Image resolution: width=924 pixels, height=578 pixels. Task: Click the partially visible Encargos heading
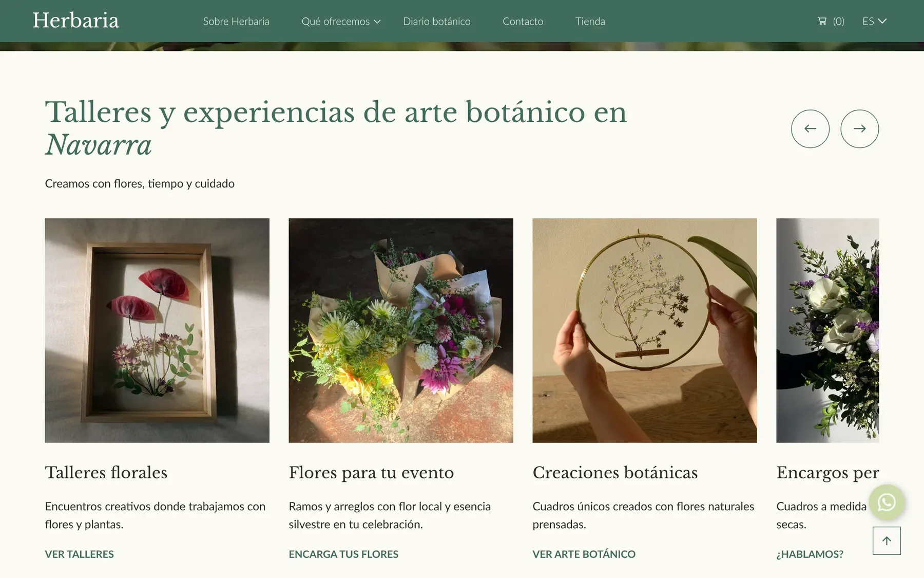pos(827,473)
